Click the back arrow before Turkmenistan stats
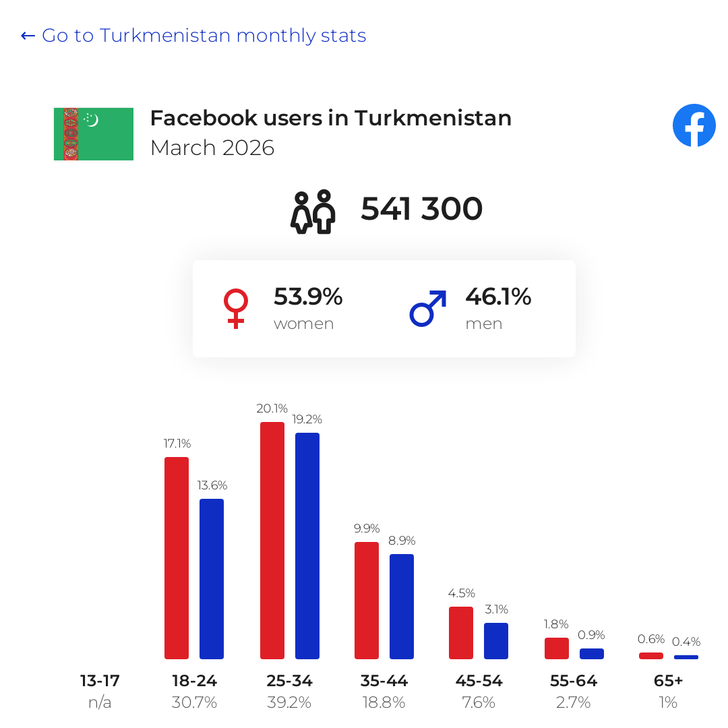Image resolution: width=728 pixels, height=728 pixels. click(28, 36)
